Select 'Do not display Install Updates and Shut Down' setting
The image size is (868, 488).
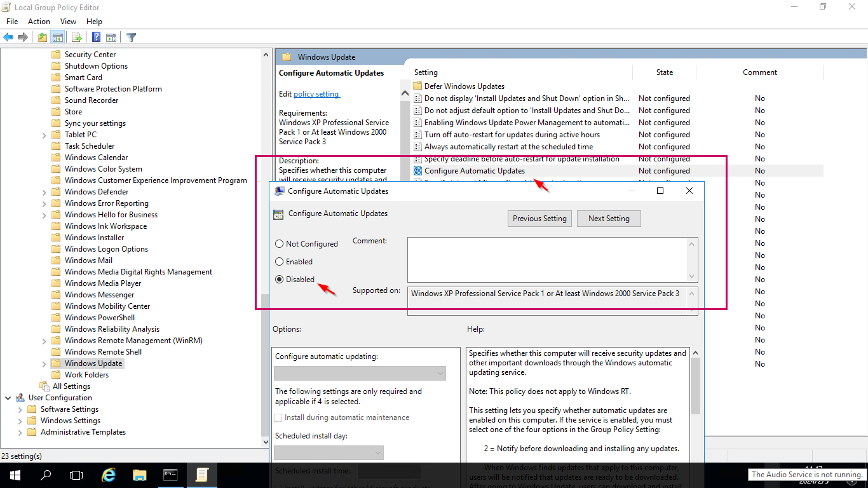[527, 98]
